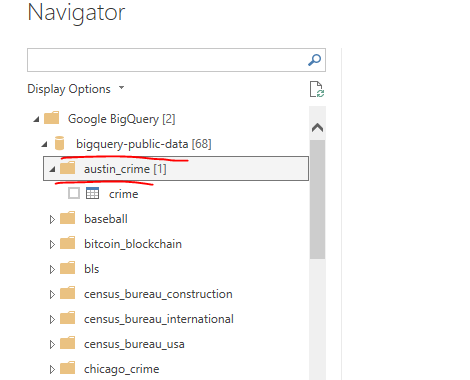
Task: Collapse the Google BigQuery root node
Action: (x=36, y=119)
